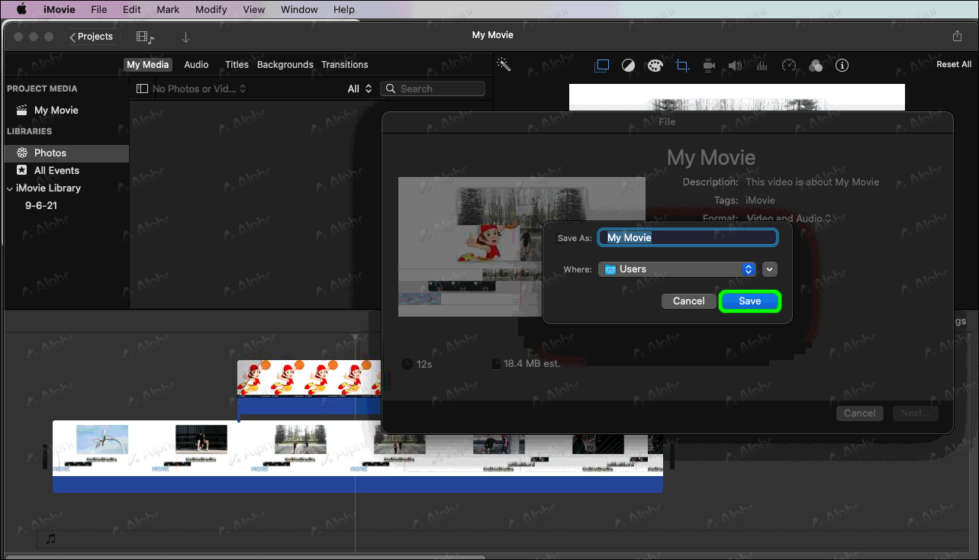Open the Cropping tool icon
The height and width of the screenshot is (560, 979).
tap(681, 66)
